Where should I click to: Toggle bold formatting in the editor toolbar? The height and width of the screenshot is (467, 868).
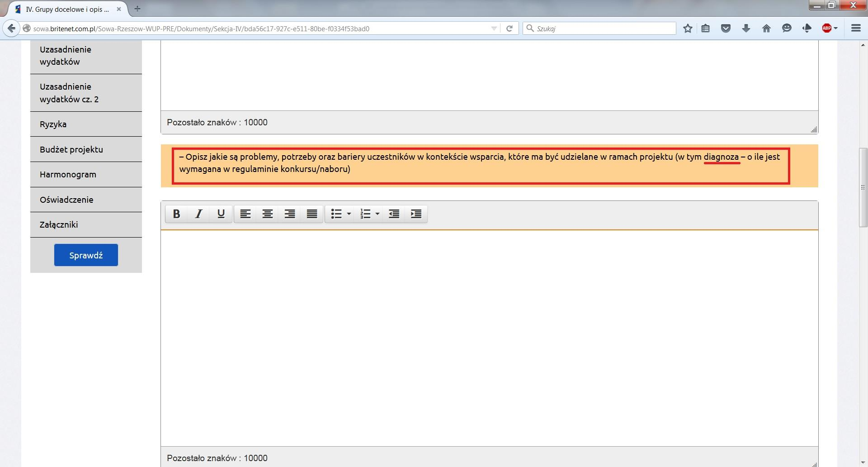pyautogui.click(x=177, y=214)
